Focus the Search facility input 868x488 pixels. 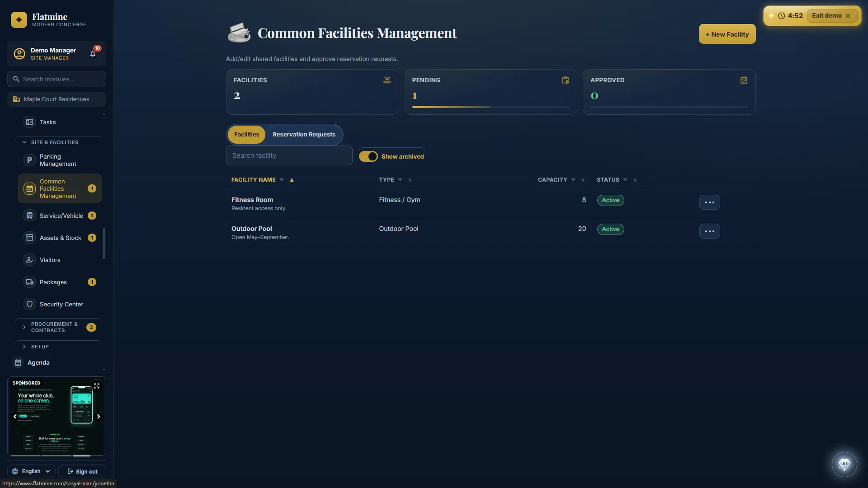[289, 155]
